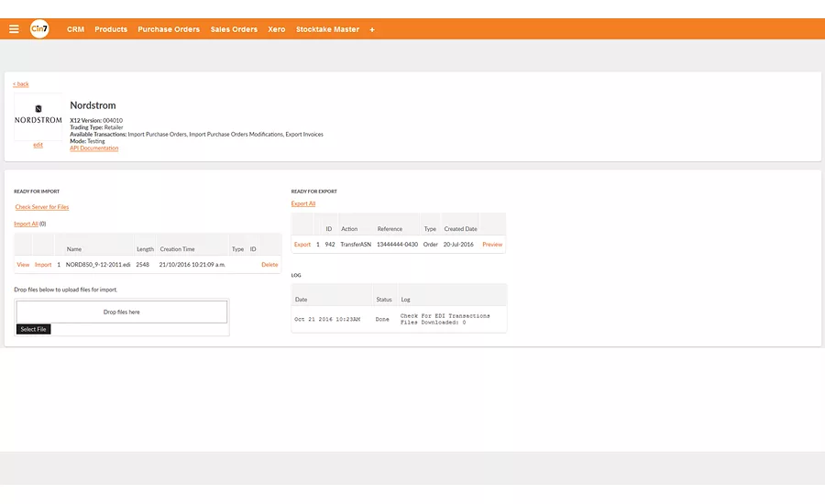Click the Drop files here area
This screenshot has height=504, width=825.
click(122, 312)
